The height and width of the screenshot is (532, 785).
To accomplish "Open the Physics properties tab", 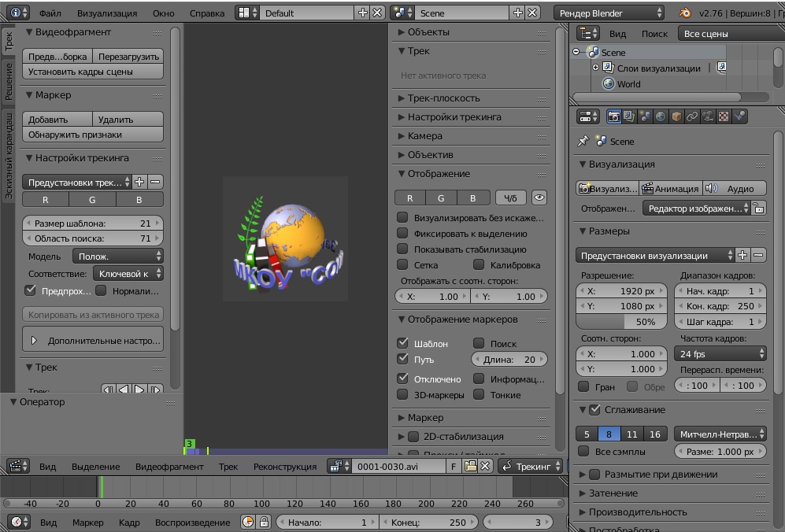I will 739,116.
